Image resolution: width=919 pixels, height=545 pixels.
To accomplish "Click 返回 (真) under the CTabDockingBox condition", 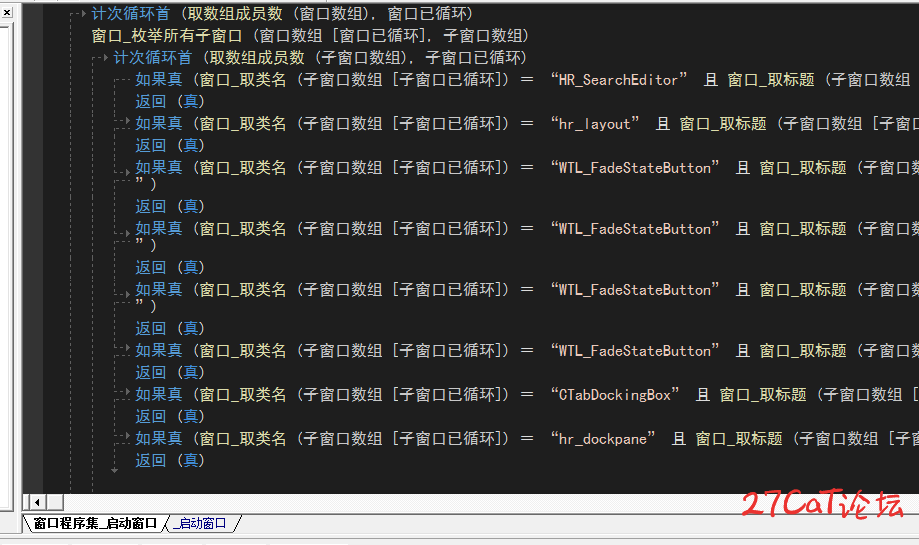I will tap(170, 416).
